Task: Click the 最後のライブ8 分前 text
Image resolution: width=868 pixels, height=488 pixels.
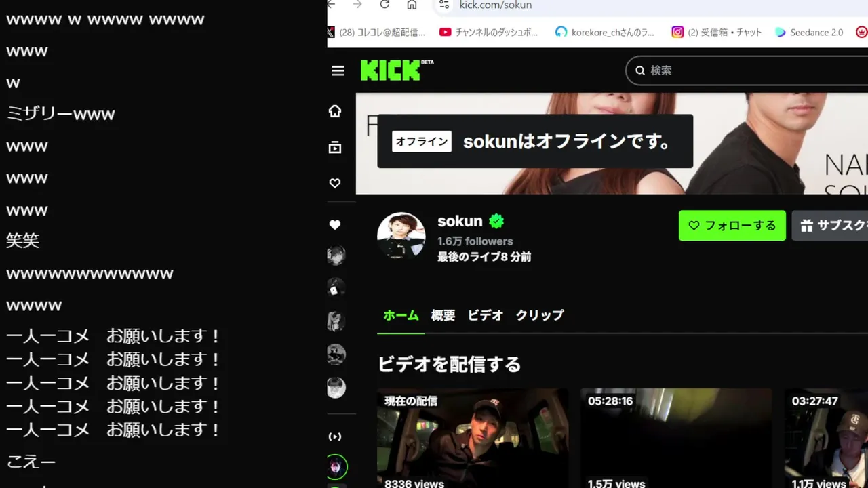Action: point(484,257)
